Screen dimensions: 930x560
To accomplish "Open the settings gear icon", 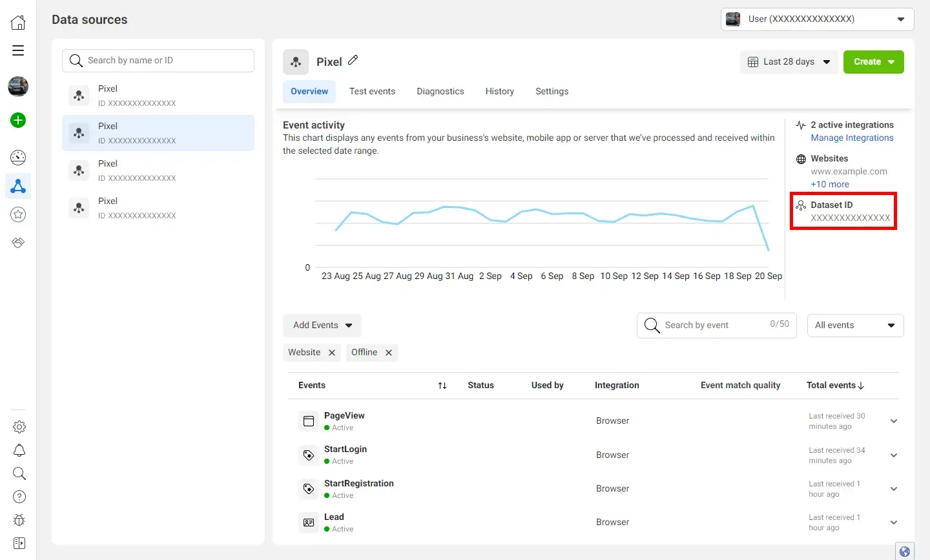I will tap(19, 427).
